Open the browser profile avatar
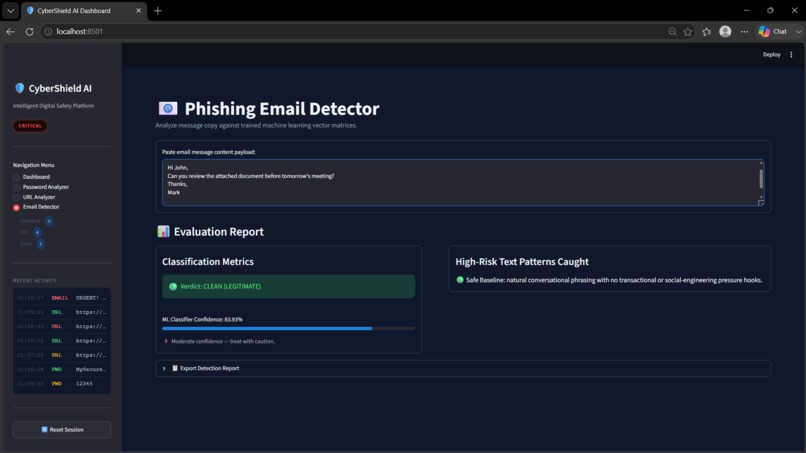 (725, 31)
